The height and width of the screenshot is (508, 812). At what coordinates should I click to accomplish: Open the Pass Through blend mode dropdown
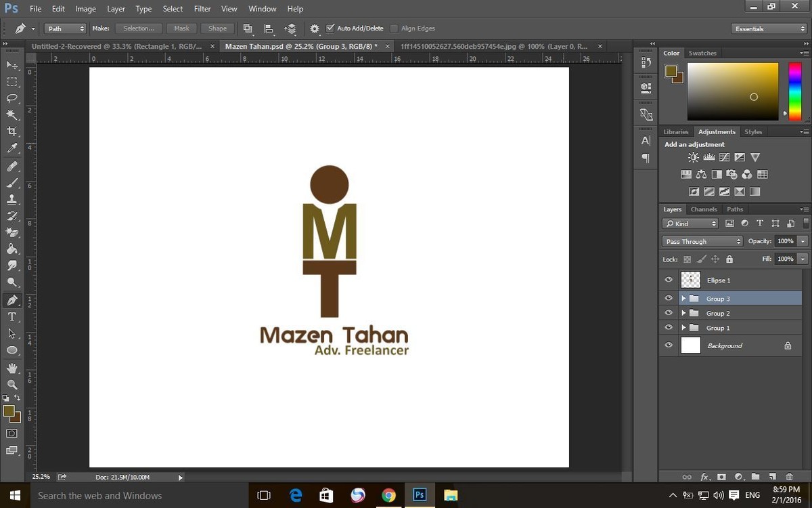coord(702,241)
